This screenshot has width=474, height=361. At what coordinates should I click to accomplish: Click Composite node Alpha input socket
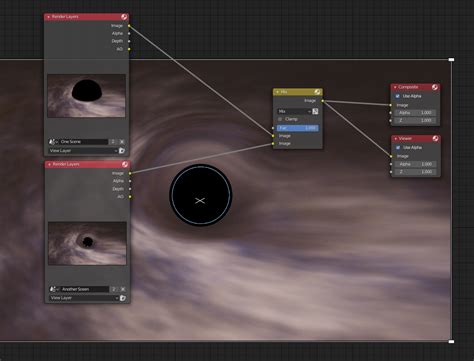point(391,113)
